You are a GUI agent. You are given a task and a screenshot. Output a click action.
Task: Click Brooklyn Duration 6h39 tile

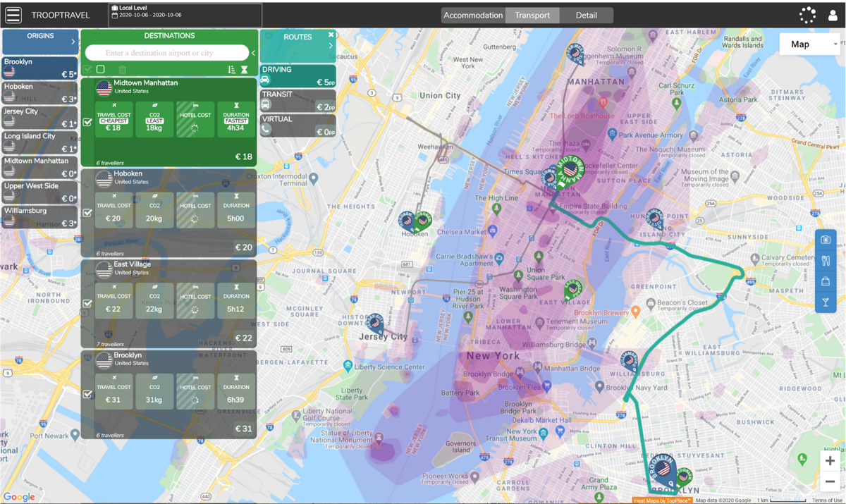(x=236, y=391)
